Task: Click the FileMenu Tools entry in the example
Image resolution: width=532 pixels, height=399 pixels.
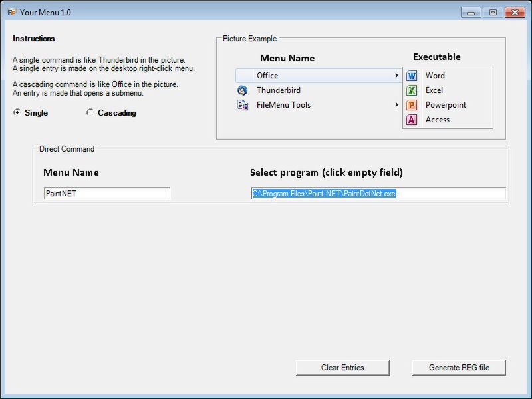Action: 319,105
